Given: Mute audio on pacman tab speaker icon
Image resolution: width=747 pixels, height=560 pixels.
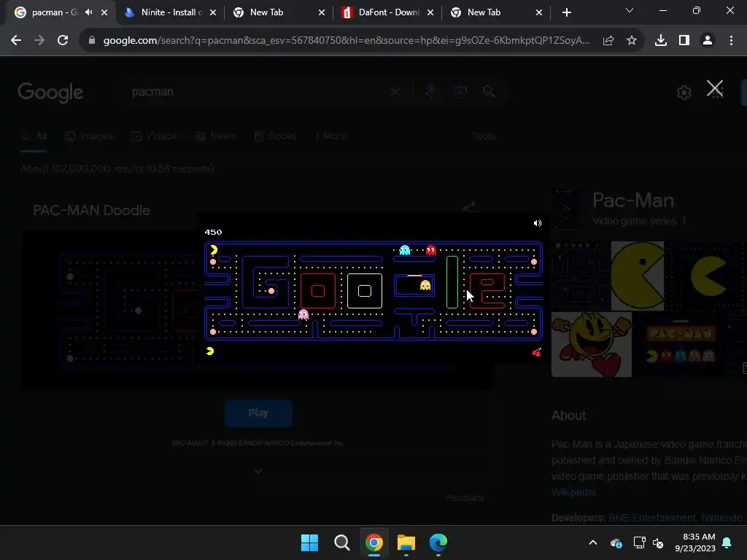Looking at the screenshot, I should (88, 12).
